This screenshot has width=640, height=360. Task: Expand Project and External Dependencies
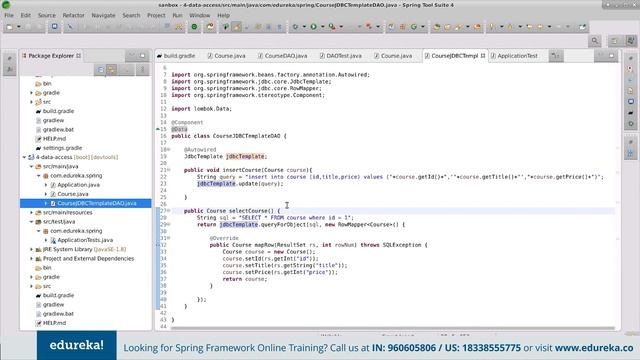coord(31,259)
